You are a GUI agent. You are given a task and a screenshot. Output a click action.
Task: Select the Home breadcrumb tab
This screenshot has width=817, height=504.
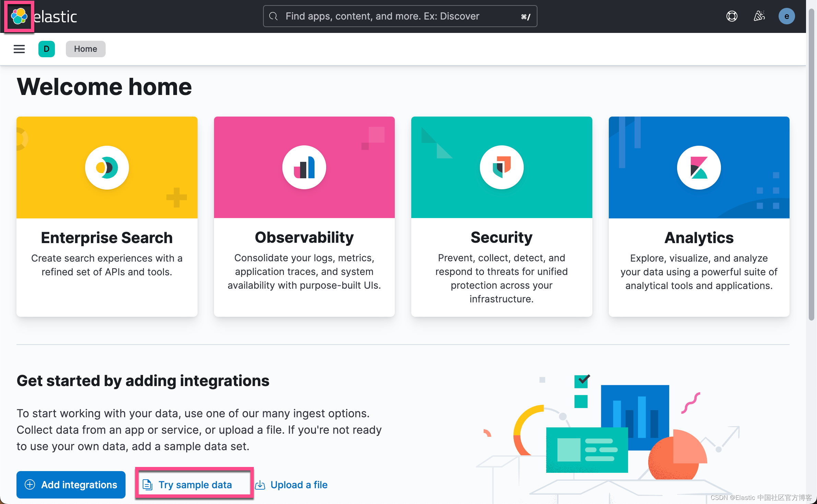click(x=85, y=49)
